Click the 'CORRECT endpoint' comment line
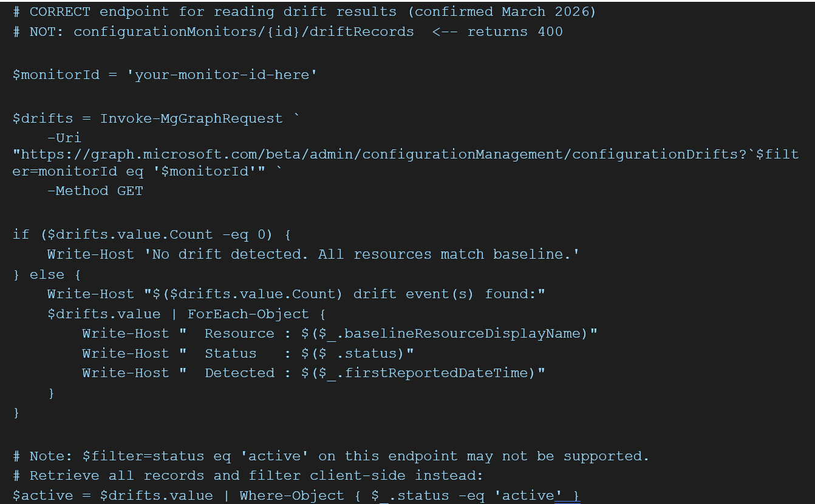This screenshot has height=504, width=815. [x=304, y=12]
